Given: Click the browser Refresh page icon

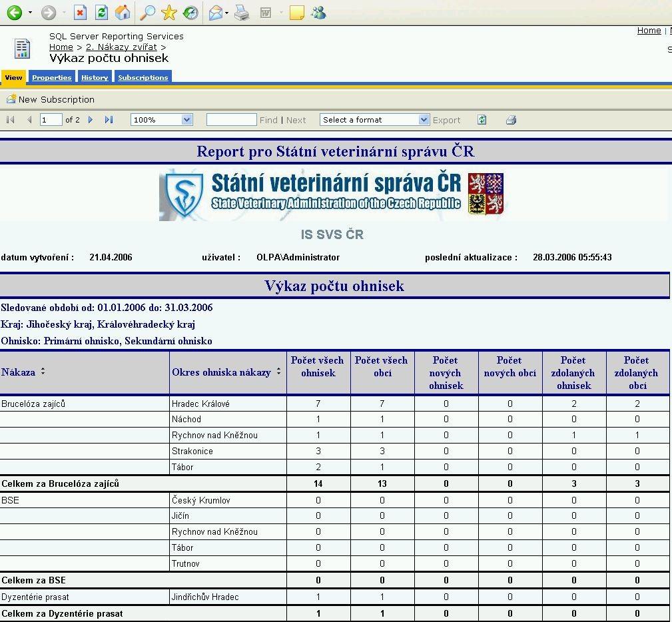Looking at the screenshot, I should pos(101,13).
